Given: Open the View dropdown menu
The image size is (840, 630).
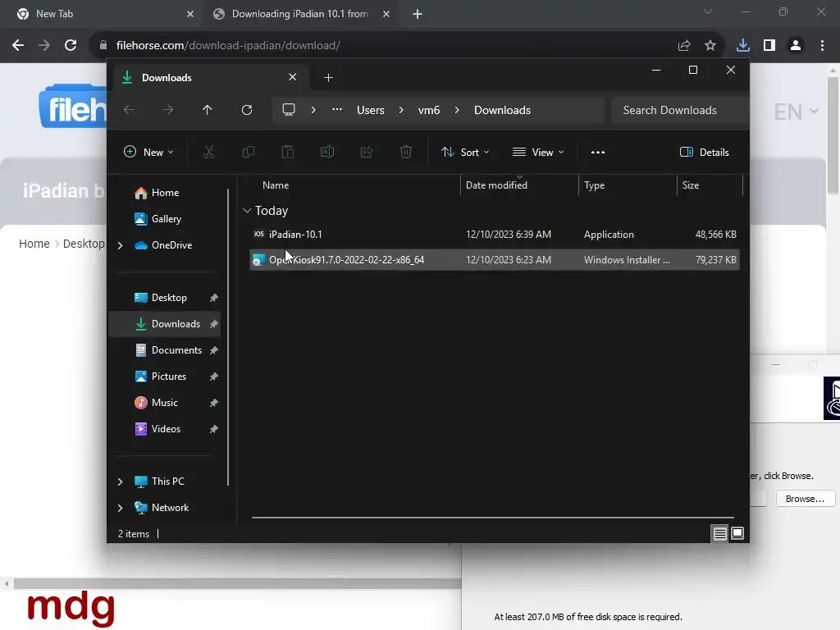Looking at the screenshot, I should pyautogui.click(x=538, y=152).
